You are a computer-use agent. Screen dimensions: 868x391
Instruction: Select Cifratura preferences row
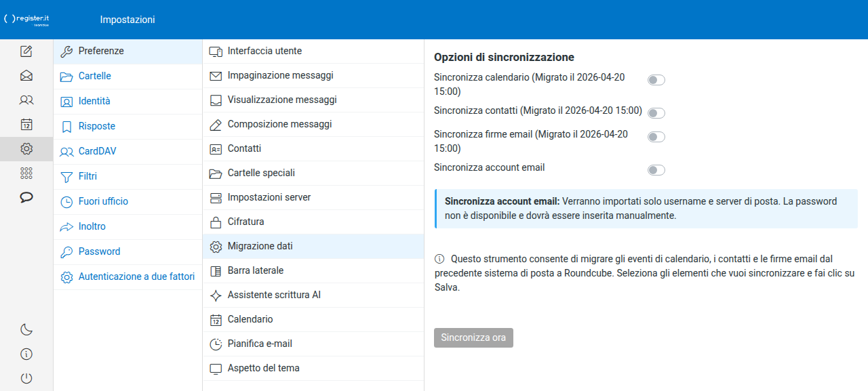coord(313,222)
